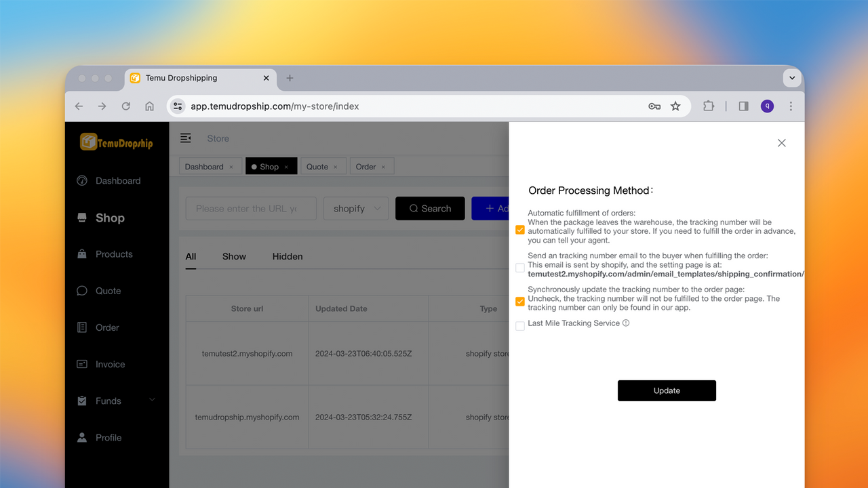Click the temutest2.myshopify.com store cell

click(247, 354)
